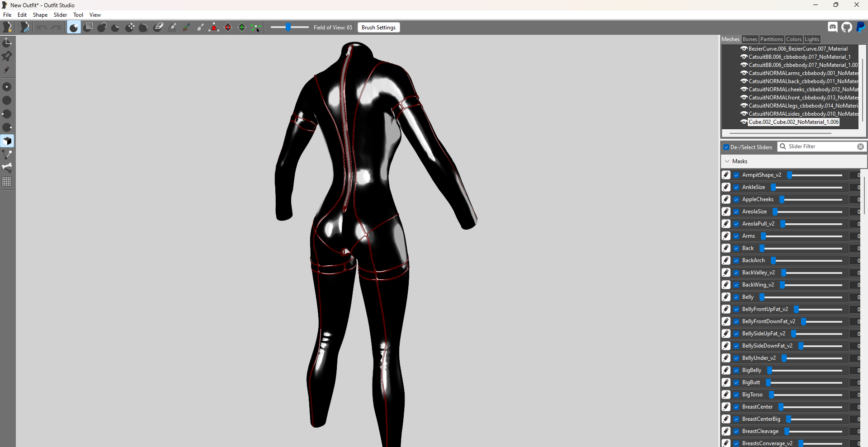Click edit pencil for ArmpitShape_v2 slider
The width and height of the screenshot is (868, 447).
pyautogui.click(x=726, y=175)
